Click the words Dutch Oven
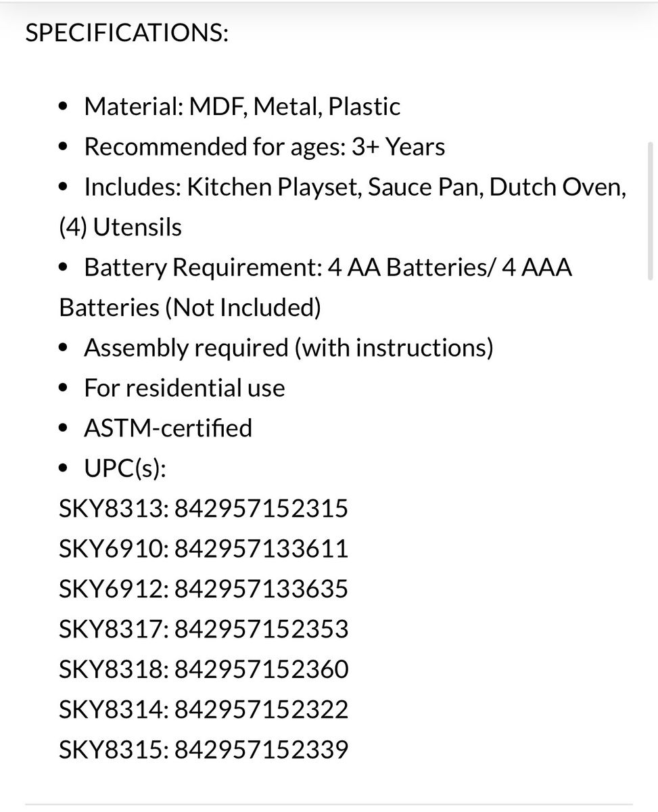 [553, 187]
